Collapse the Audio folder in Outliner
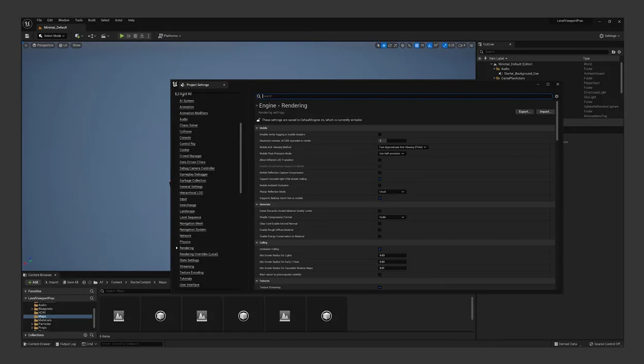 pyautogui.click(x=495, y=69)
